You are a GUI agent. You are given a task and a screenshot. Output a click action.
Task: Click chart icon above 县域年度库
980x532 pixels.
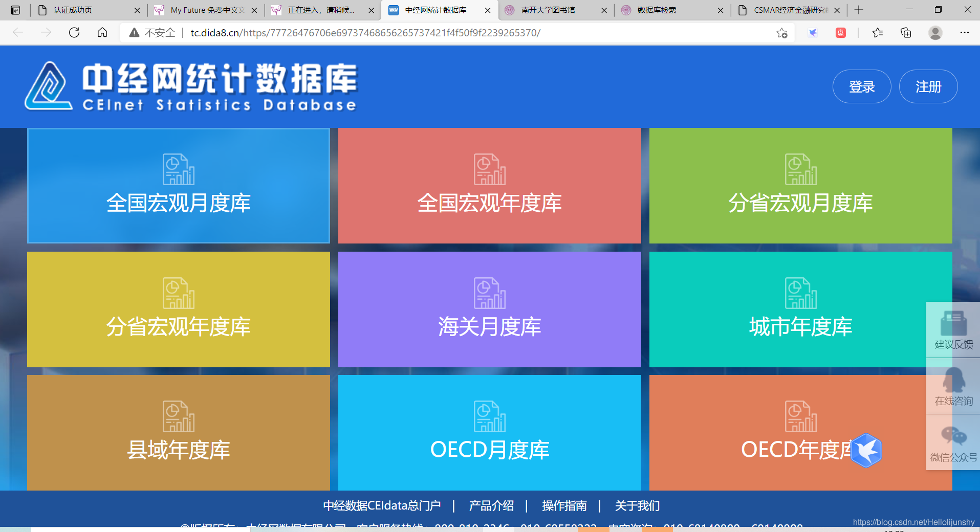179,416
